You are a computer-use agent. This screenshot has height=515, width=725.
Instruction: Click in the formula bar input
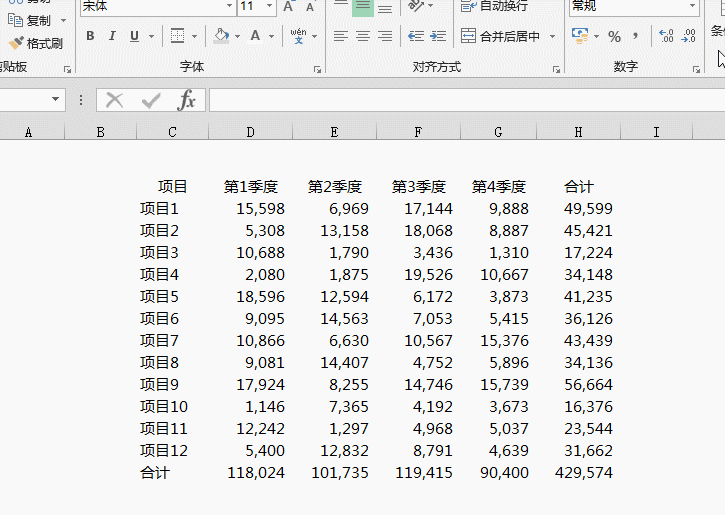[x=460, y=100]
